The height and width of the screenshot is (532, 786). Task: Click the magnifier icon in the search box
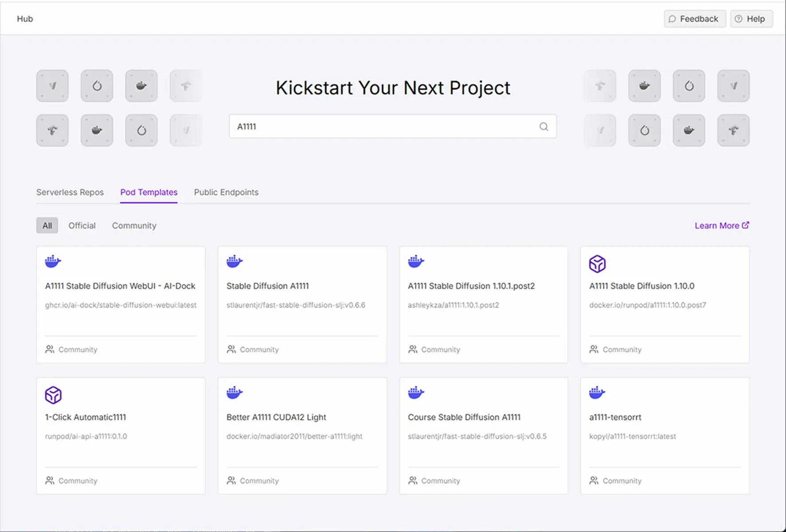[544, 127]
